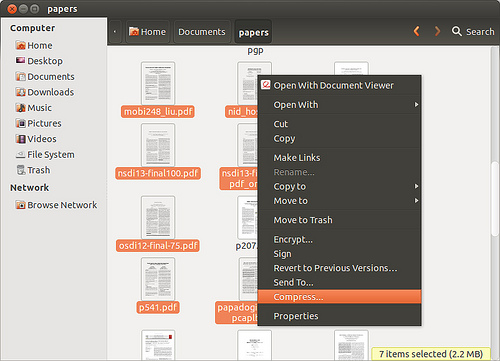Select the Desktop icon in sidebar
This screenshot has height=361, width=500.
(21, 60)
